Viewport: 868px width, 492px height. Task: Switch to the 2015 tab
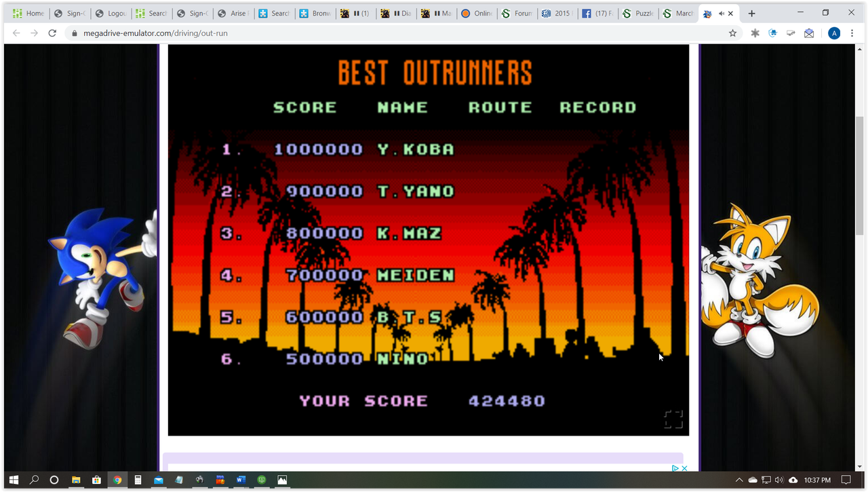point(557,14)
